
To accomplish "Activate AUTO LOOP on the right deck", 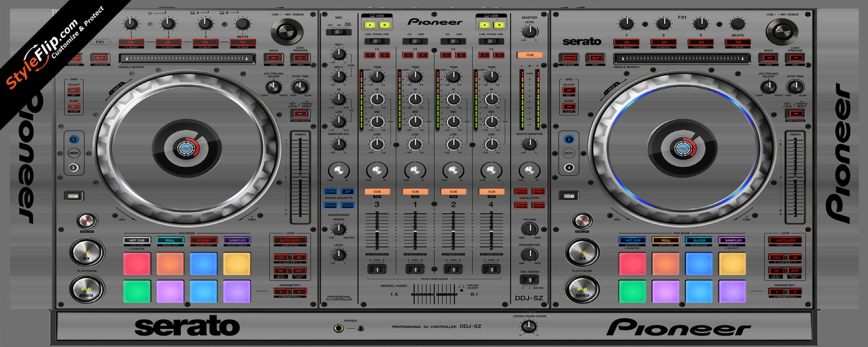I will pos(785,240).
